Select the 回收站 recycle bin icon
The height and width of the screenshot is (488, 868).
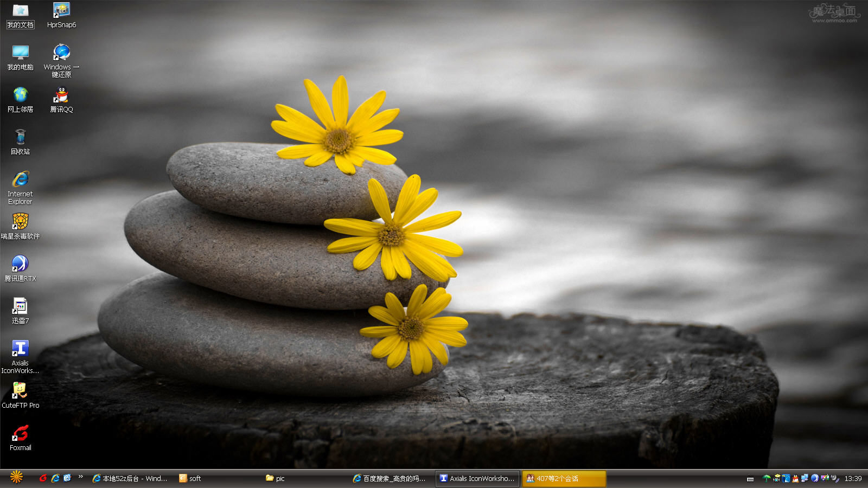[x=21, y=142]
